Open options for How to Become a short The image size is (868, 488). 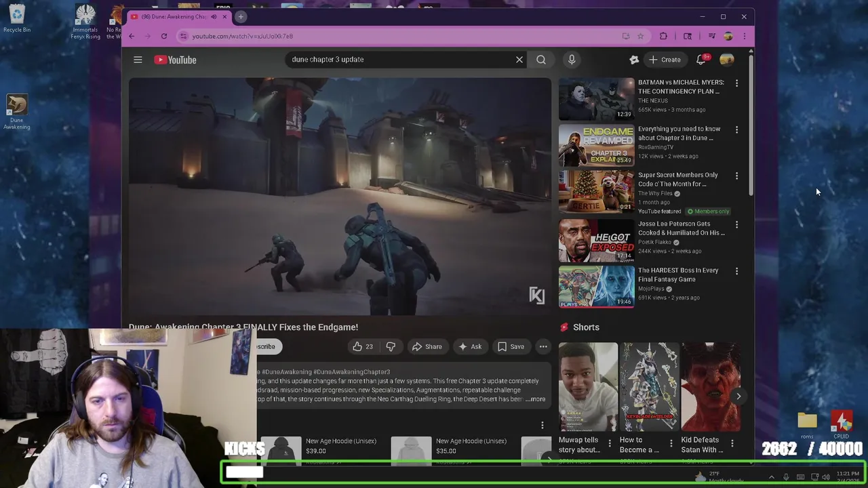click(x=671, y=444)
